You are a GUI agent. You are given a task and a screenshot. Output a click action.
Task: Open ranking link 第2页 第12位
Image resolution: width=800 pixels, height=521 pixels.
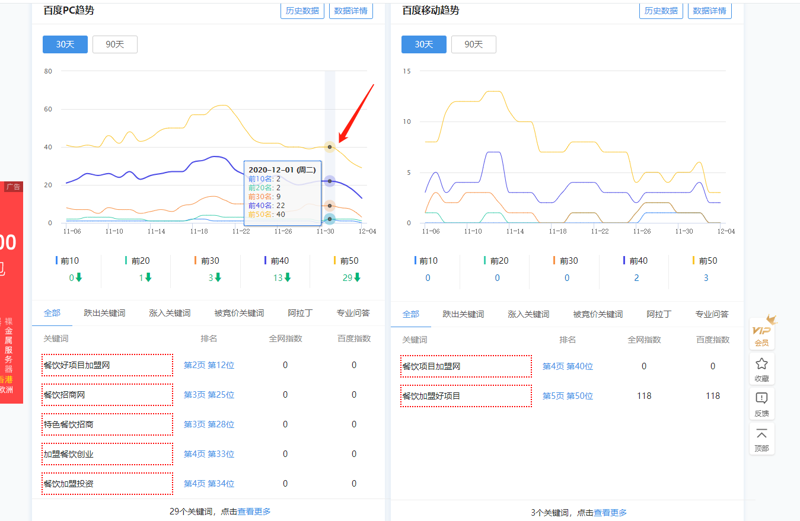208,366
